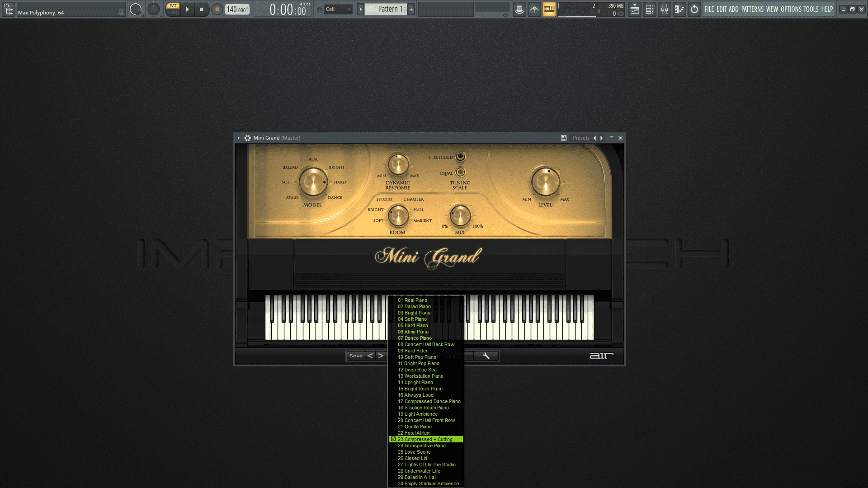Select preset 14 Upright Piano
The image size is (868, 488).
click(x=426, y=382)
